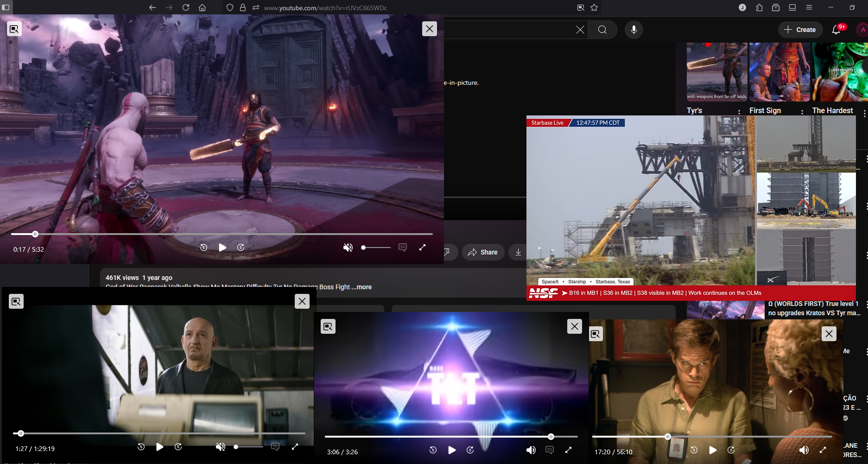The width and height of the screenshot is (868, 464).
Task: Click the YouTube search button
Action: tap(602, 30)
